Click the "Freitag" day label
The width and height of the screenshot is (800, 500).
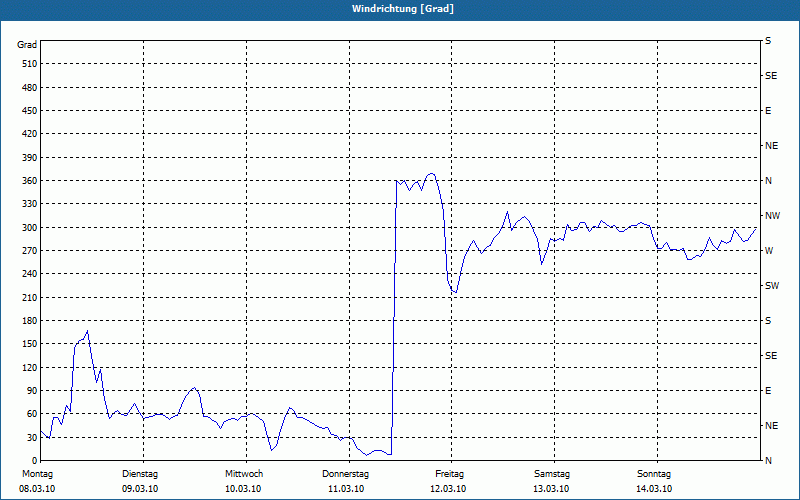click(x=449, y=474)
